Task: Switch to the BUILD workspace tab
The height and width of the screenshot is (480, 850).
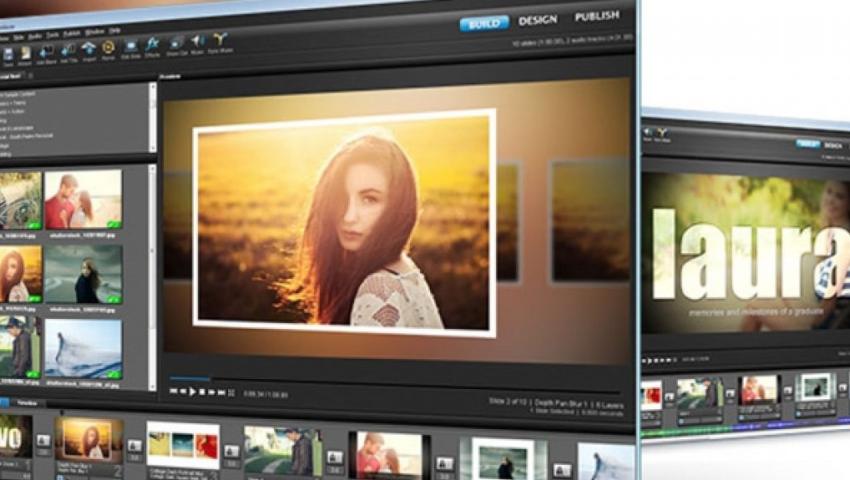Action: click(x=484, y=22)
